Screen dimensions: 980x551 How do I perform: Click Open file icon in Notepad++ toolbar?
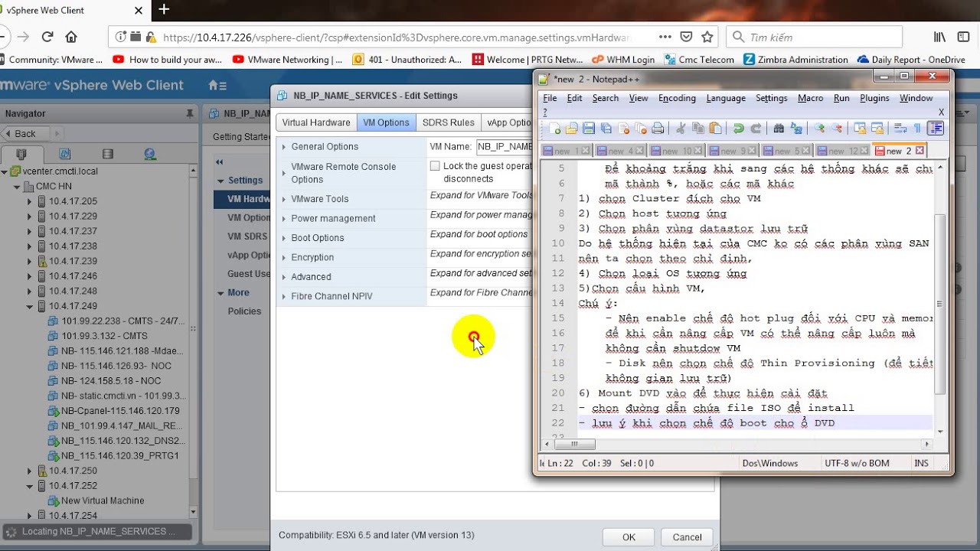[x=571, y=129]
